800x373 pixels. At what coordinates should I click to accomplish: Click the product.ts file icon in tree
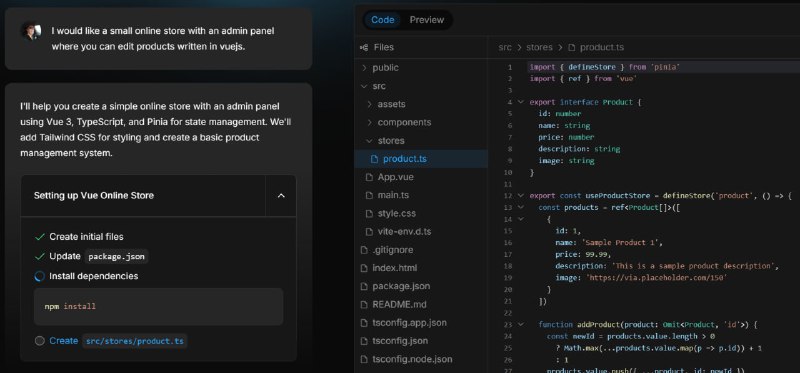pyautogui.click(x=374, y=159)
